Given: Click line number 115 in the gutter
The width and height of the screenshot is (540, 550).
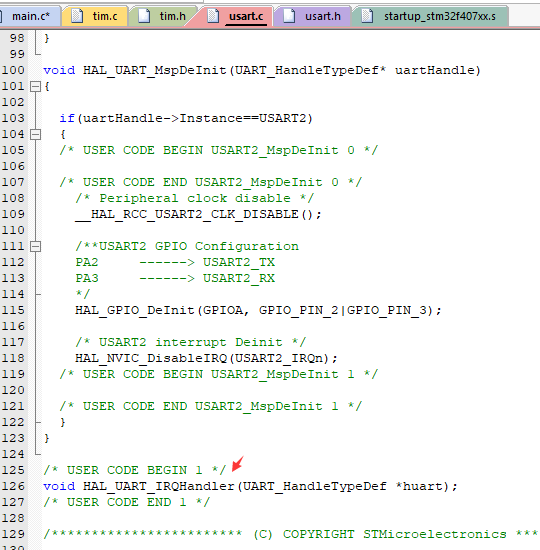Looking at the screenshot, I should click(13, 310).
